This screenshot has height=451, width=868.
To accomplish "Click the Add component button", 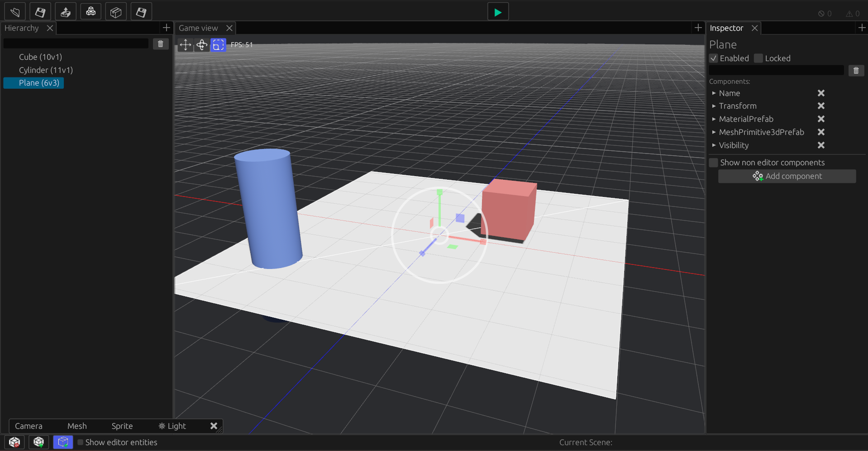I will coord(787,176).
